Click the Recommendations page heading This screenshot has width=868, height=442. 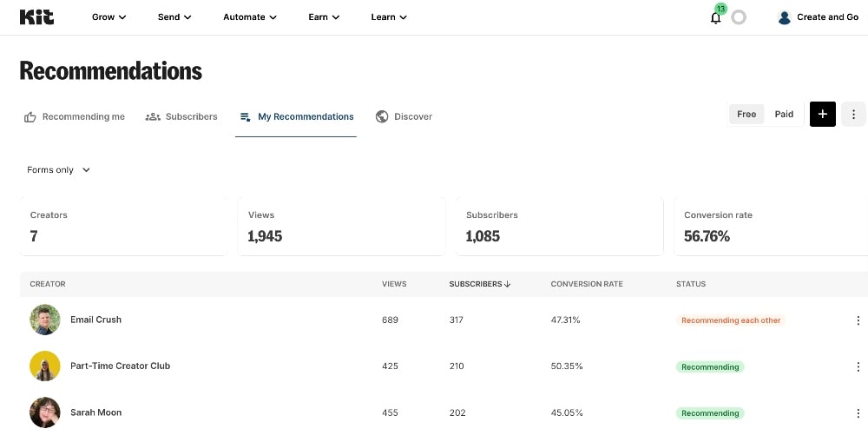click(111, 71)
